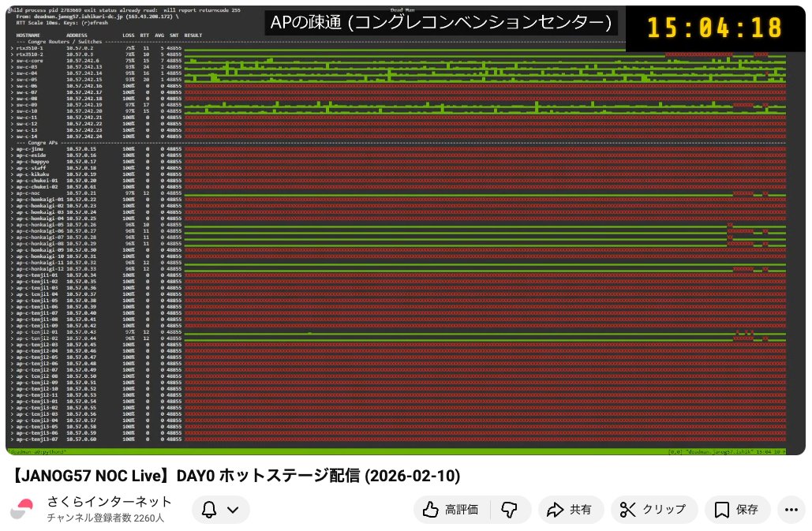
Task: Click the 共有 share button
Action: 571,510
